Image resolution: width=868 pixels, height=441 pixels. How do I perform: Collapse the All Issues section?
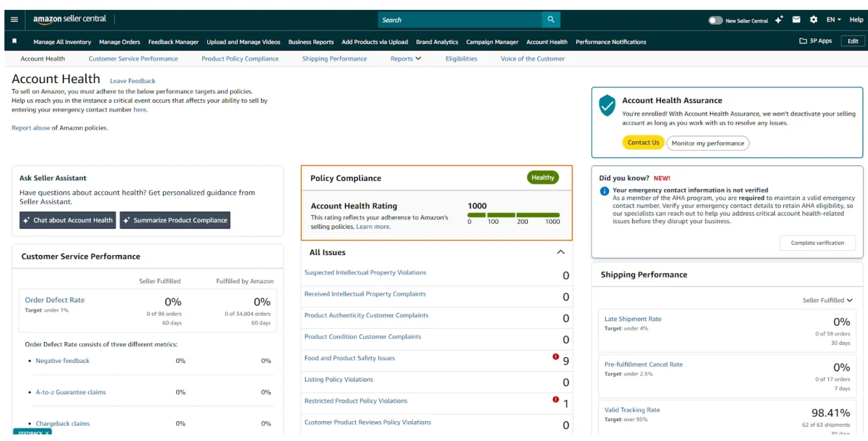tap(560, 252)
